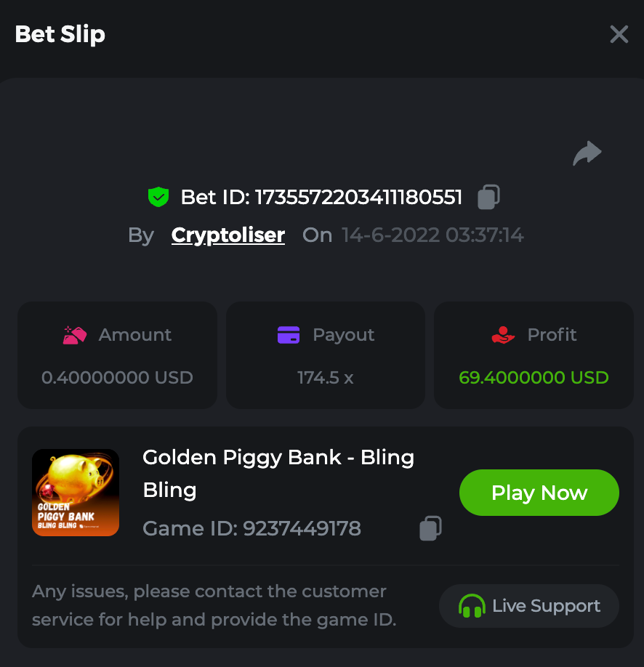Click the pink Amount icon
This screenshot has width=644, height=667.
tap(75, 335)
